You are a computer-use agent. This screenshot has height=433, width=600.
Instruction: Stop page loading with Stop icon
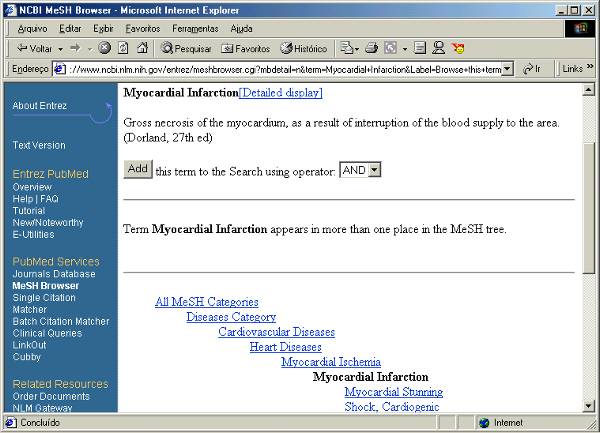tap(104, 48)
